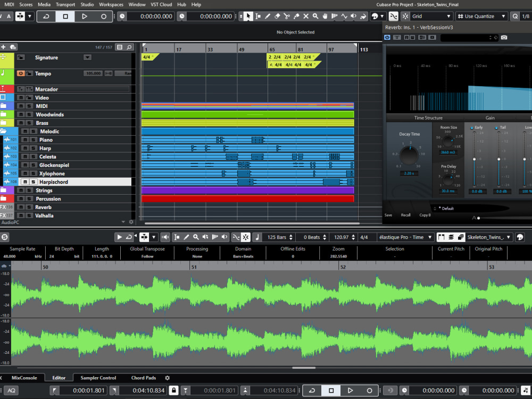This screenshot has height=399, width=532.
Task: Click the Steinberg S icon in editor
Action: (4, 237)
